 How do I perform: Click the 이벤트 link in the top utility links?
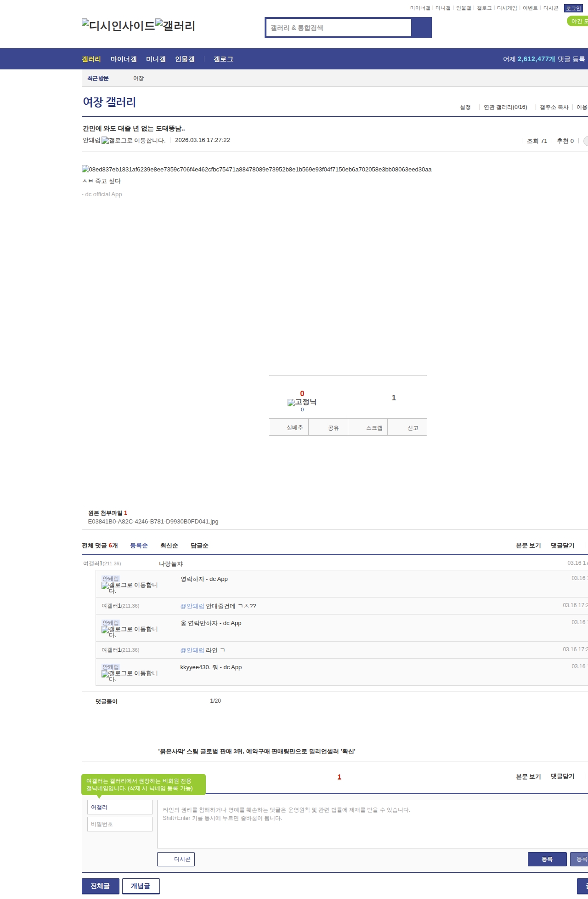click(x=530, y=8)
